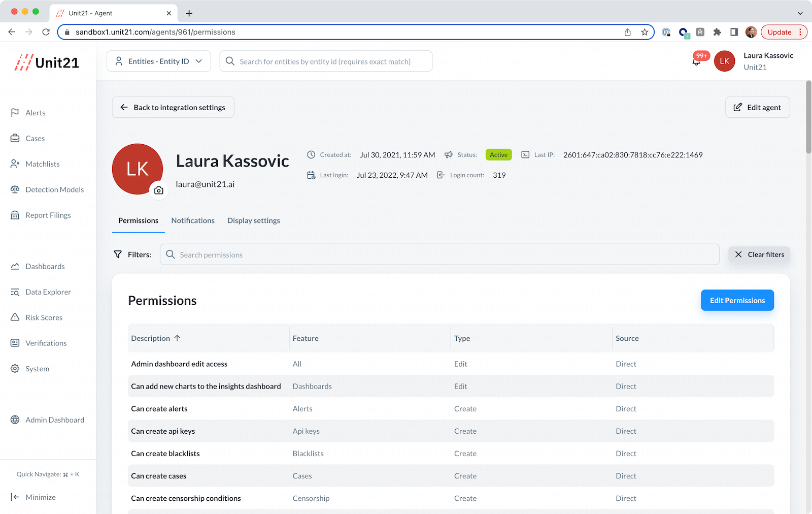The image size is (812, 514).
Task: Switch to the Notifications tab
Action: (x=193, y=220)
